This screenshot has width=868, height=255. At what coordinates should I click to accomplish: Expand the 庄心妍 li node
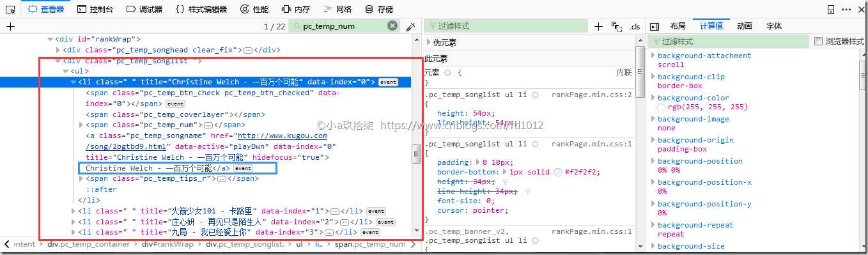coord(74,222)
